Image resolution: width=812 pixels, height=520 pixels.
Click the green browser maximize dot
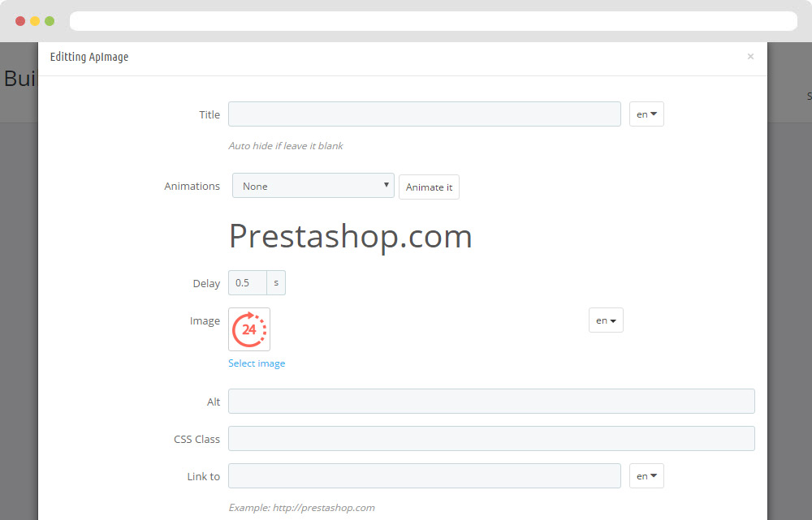[50, 21]
